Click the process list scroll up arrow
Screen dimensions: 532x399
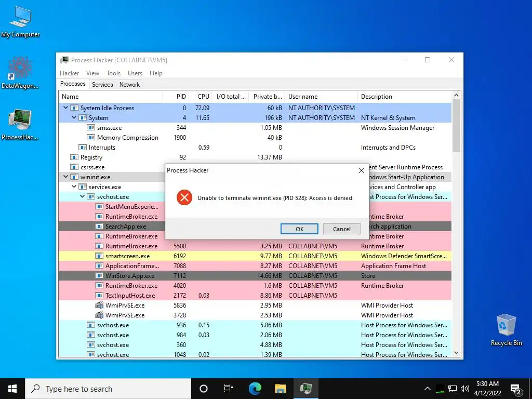click(x=456, y=96)
